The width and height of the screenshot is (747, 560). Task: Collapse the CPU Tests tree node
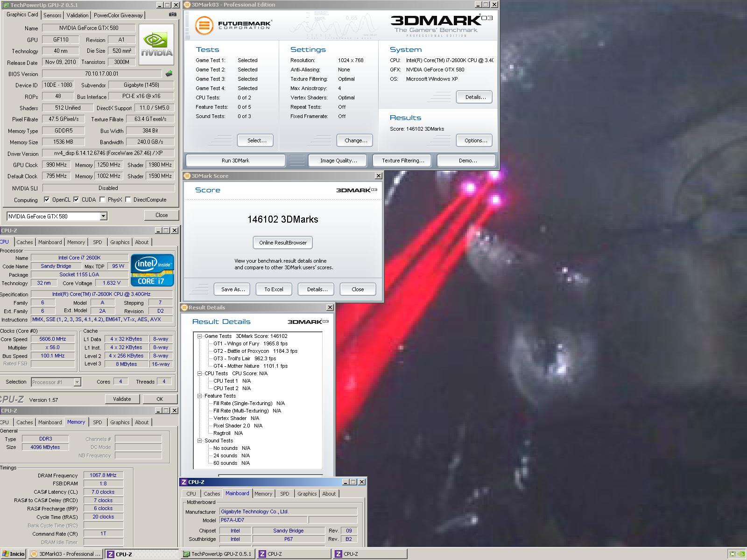199,373
